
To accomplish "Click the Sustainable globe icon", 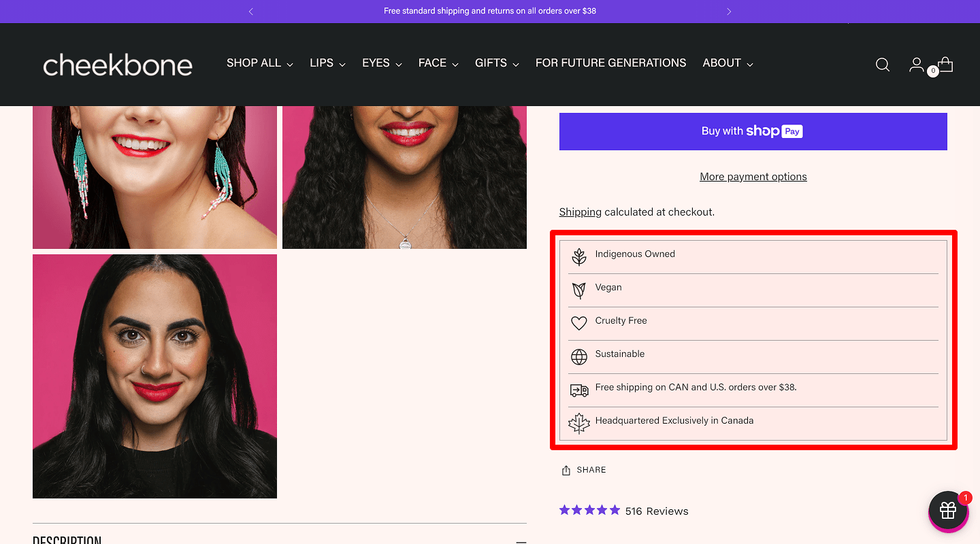I will tap(579, 356).
